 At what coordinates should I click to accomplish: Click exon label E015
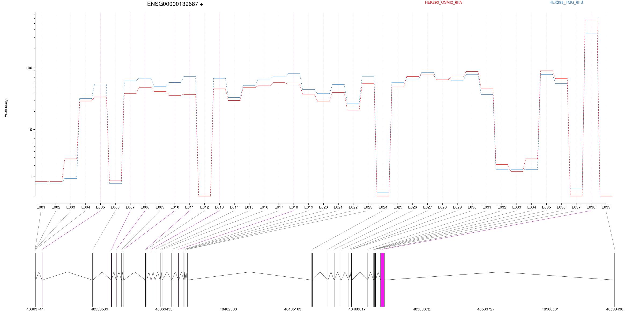[249, 207]
